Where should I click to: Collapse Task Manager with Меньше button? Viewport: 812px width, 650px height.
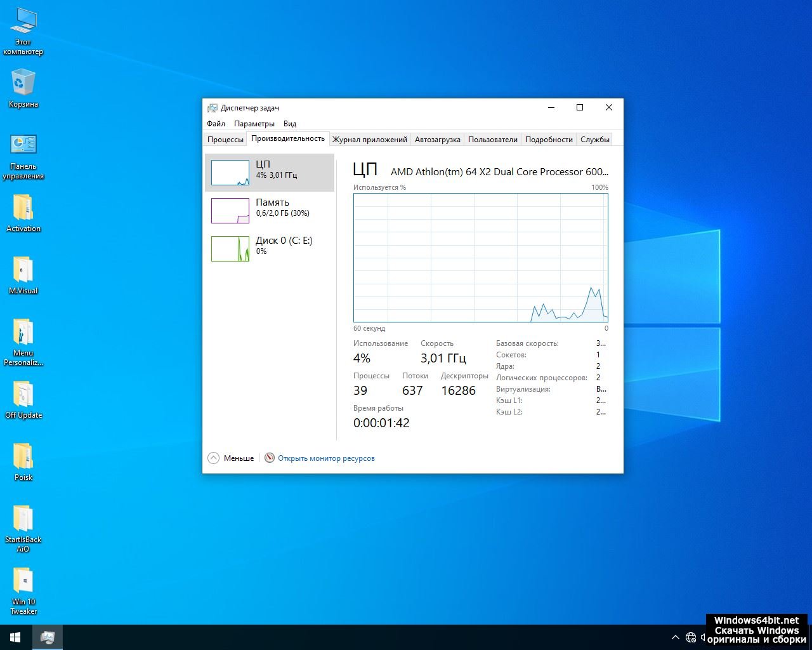click(231, 458)
